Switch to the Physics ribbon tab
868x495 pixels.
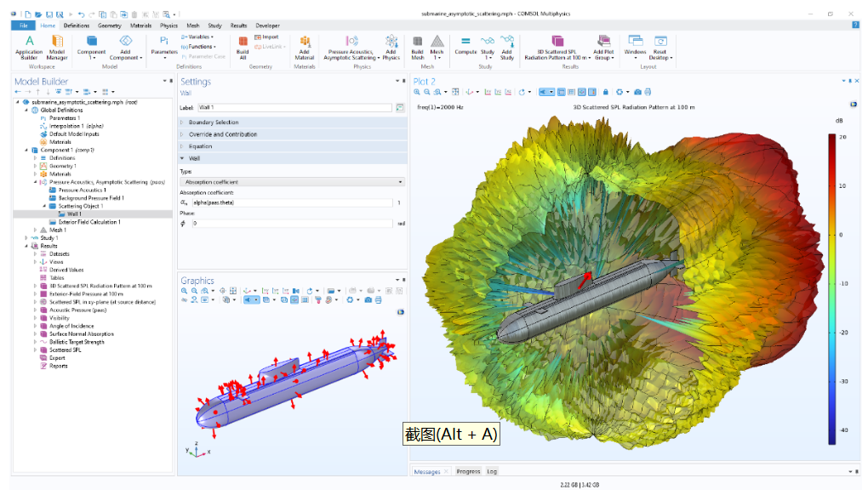[168, 26]
